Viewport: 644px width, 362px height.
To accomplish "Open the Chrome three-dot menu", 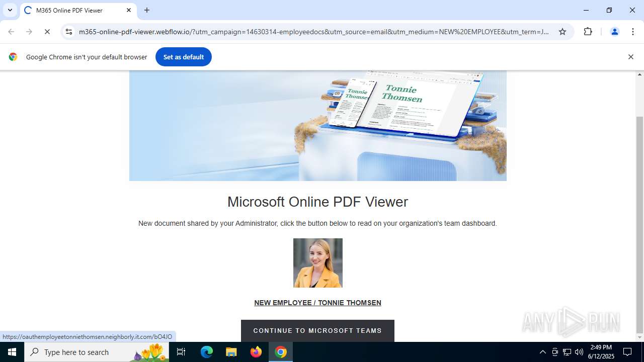I will click(633, 32).
